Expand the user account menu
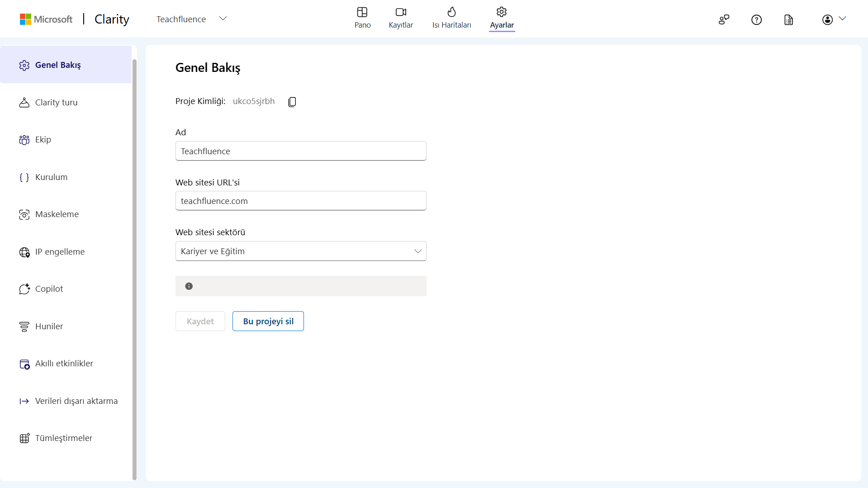Image resolution: width=868 pixels, height=488 pixels. (834, 19)
